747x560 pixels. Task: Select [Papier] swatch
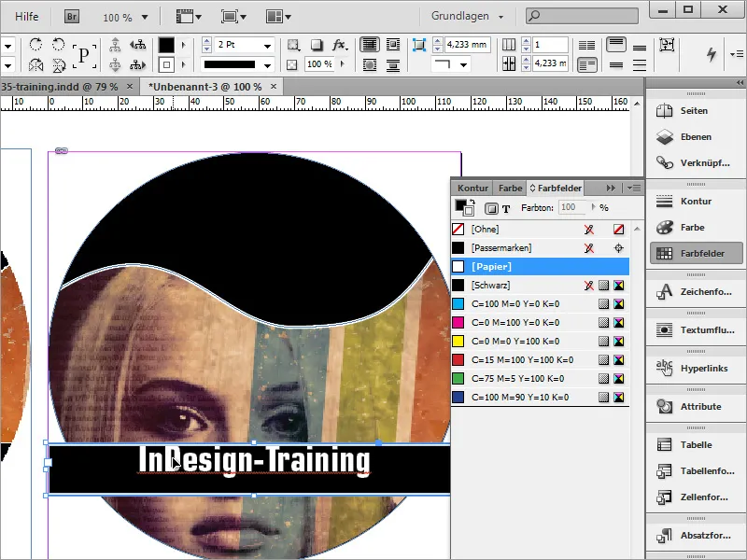tap(541, 266)
